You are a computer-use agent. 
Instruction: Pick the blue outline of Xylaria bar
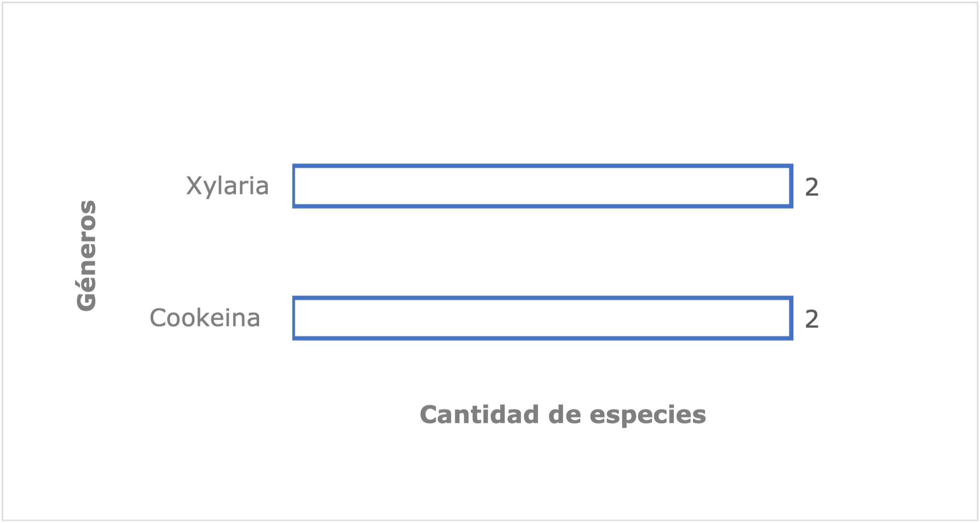coord(543,166)
